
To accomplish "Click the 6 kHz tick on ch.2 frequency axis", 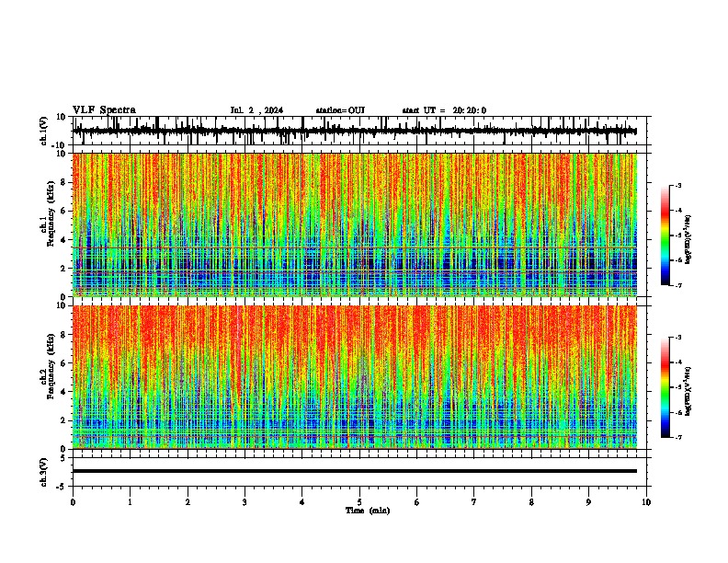I will point(64,363).
